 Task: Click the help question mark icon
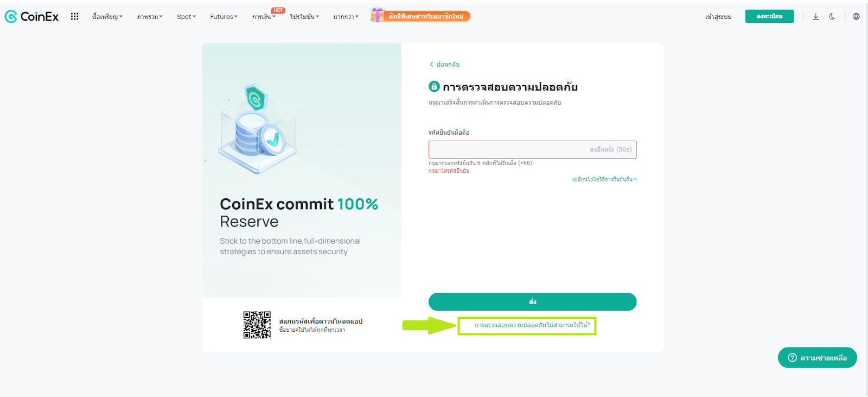point(792,357)
